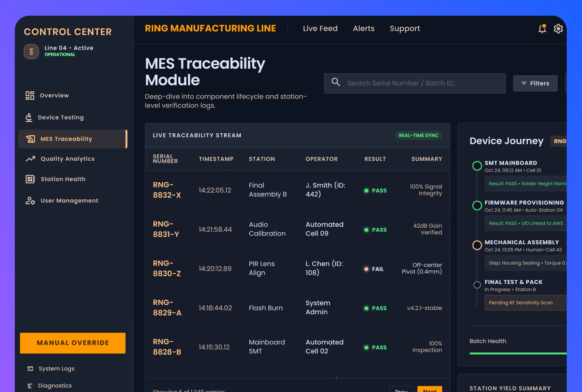Image resolution: width=582 pixels, height=392 pixels.
Task: Click the Operator column header
Action: pos(321,159)
